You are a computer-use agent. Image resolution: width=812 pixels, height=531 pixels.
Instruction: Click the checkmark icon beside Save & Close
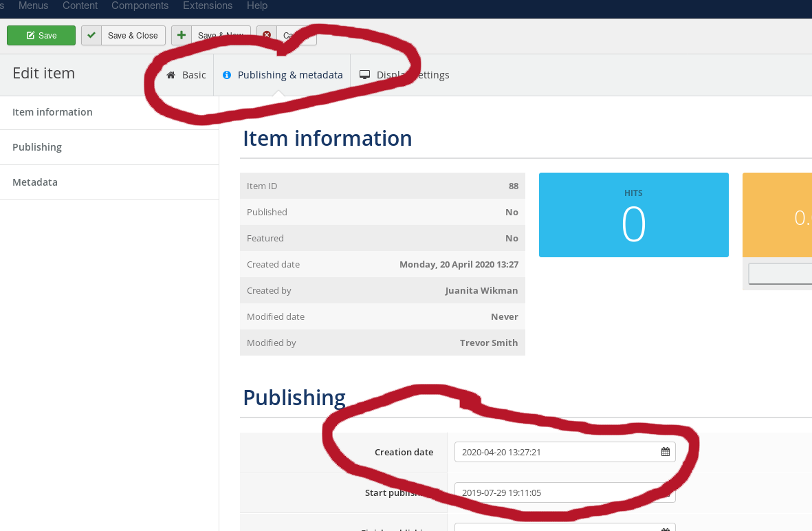91,36
